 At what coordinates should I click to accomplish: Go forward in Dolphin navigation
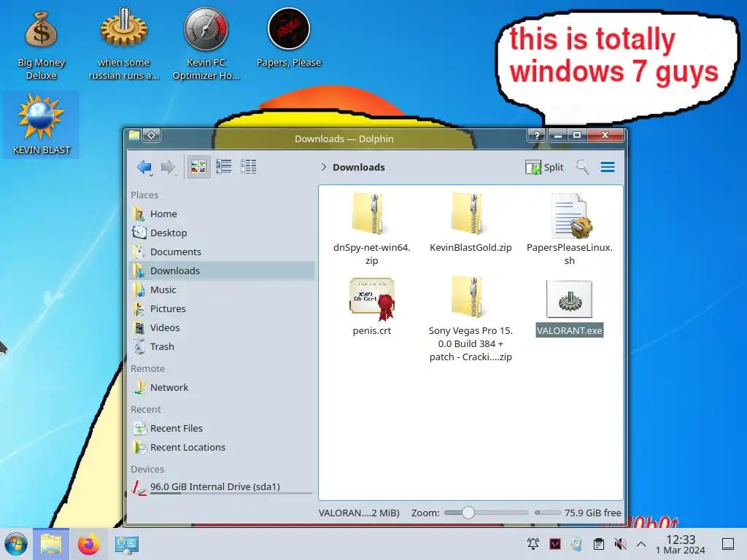point(169,167)
